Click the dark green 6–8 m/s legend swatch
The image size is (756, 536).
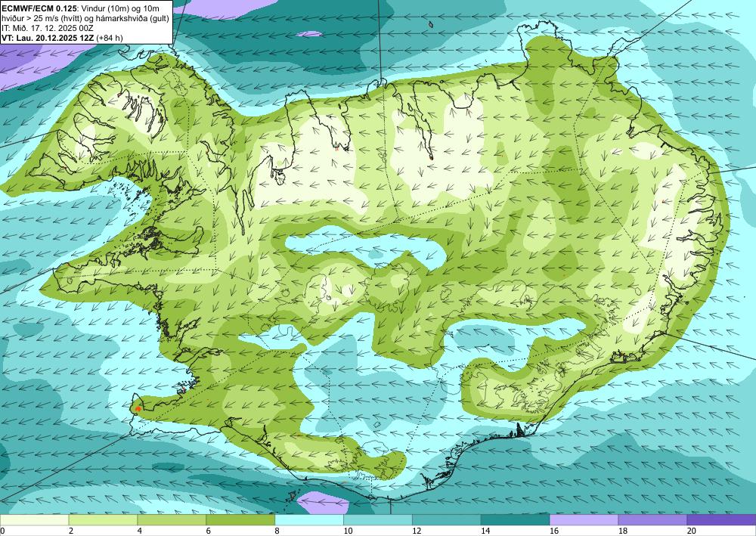(240, 519)
